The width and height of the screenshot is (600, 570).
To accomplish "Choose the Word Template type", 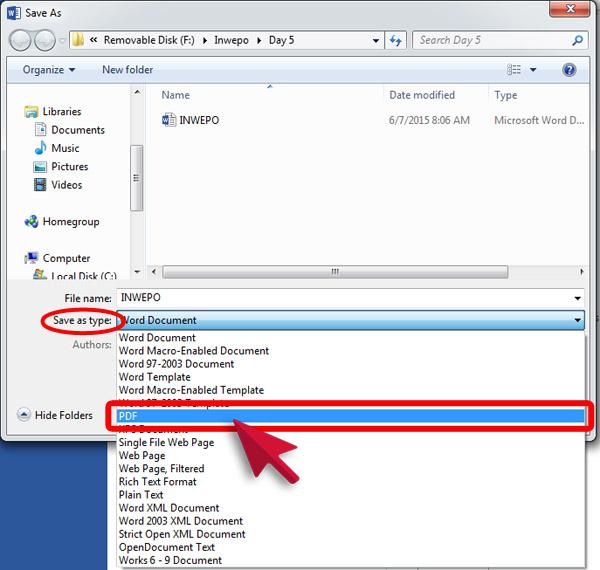I will coord(351,377).
